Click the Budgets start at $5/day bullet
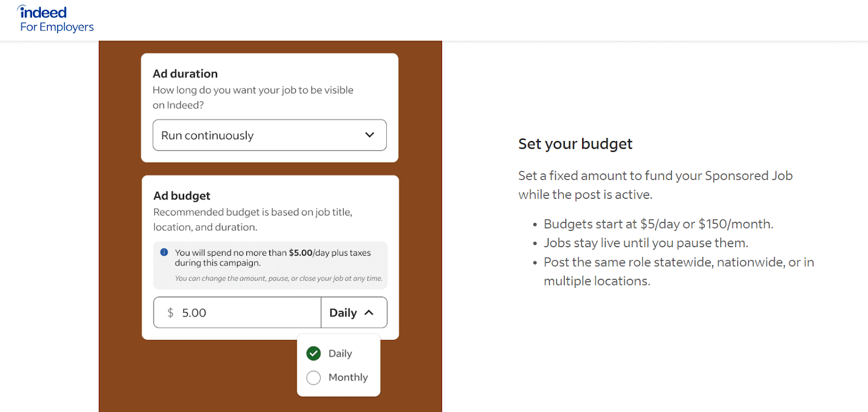Viewport: 868px width, 412px height. tap(658, 224)
